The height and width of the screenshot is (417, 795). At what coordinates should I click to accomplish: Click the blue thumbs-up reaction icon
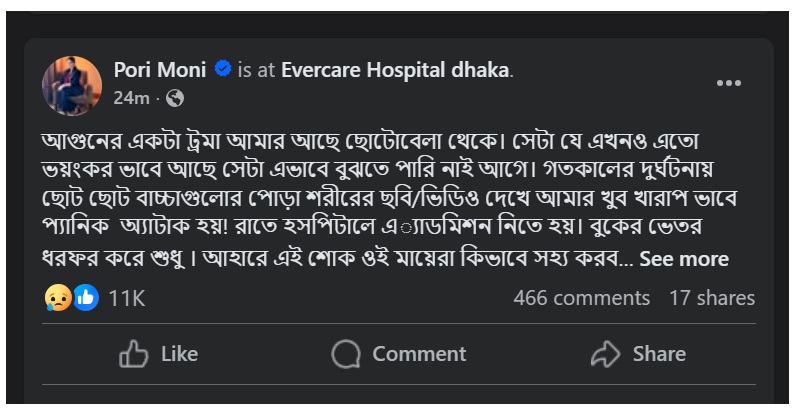pos(85,298)
